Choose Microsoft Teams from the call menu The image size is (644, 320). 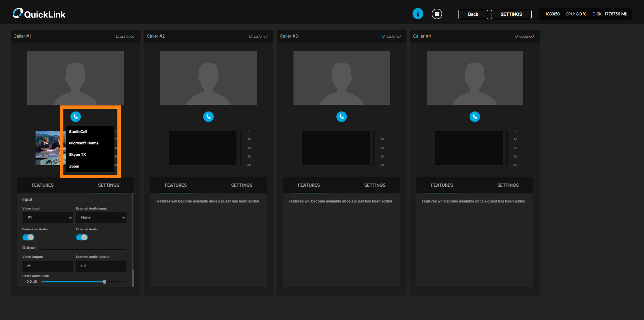tap(84, 143)
